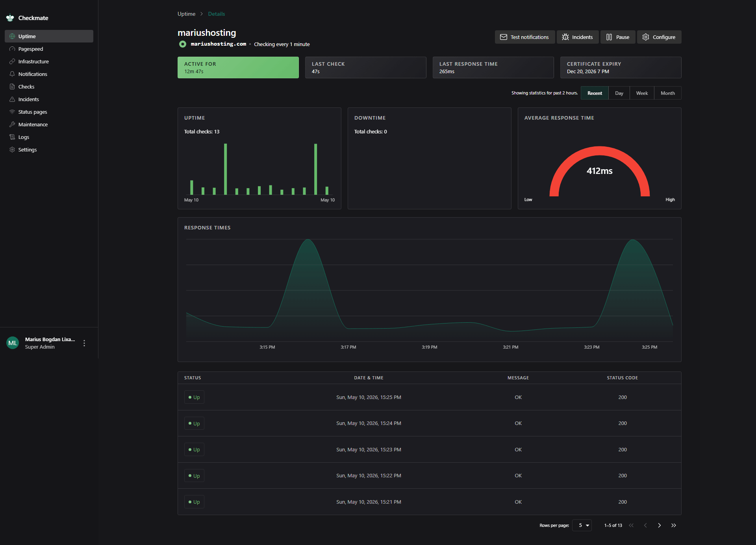
Task: Select the Week time range tab
Action: point(642,93)
